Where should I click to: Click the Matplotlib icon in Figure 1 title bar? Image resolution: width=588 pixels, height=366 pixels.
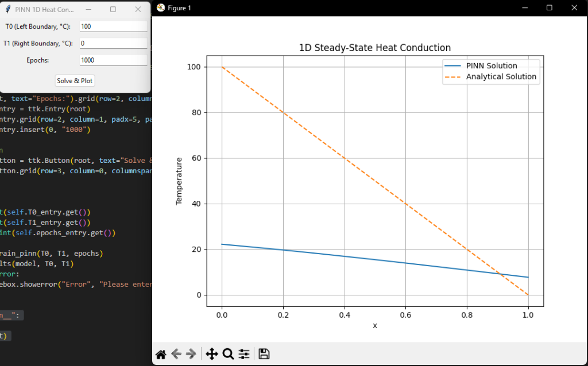[x=161, y=7]
